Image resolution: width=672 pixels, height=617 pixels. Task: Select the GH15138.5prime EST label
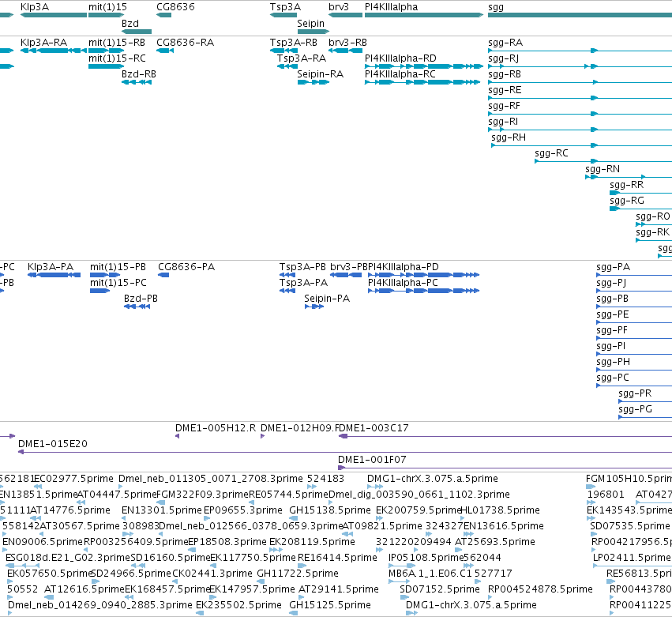click(330, 510)
